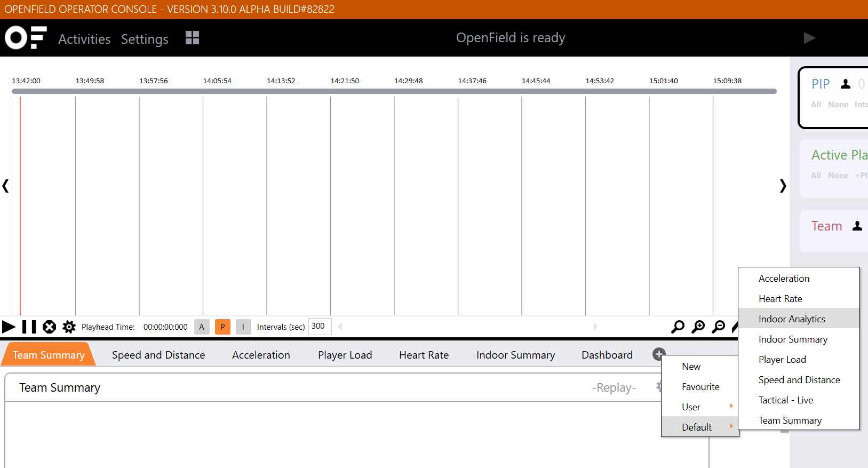Image resolution: width=868 pixels, height=468 pixels.
Task: Select Heart Rate in the Default submenu
Action: click(799, 298)
